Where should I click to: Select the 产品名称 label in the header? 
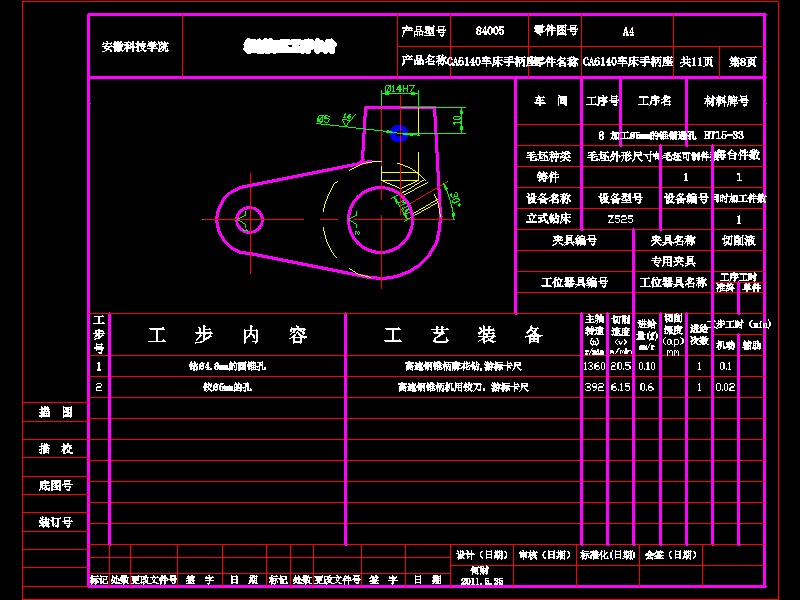click(424, 61)
